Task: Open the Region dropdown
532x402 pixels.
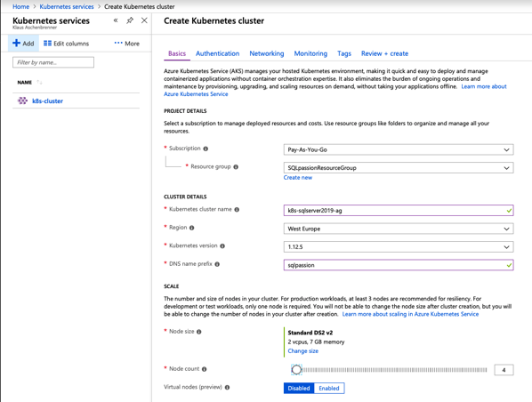Action: (x=399, y=229)
